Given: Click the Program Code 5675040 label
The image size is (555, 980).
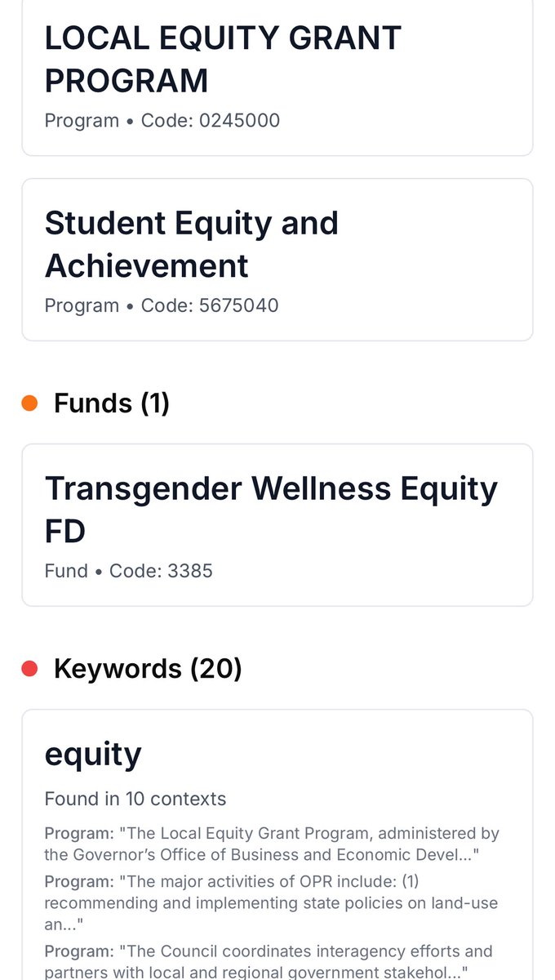Looking at the screenshot, I should 162,305.
